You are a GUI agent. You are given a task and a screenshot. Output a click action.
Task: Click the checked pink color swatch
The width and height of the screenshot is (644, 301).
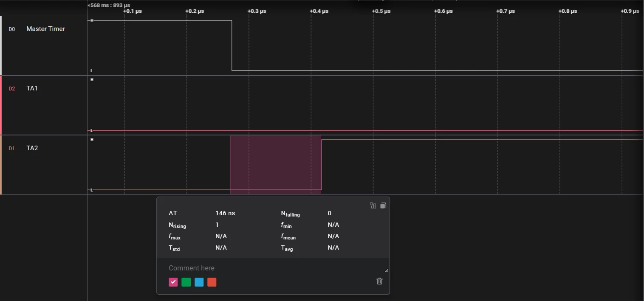point(173,282)
